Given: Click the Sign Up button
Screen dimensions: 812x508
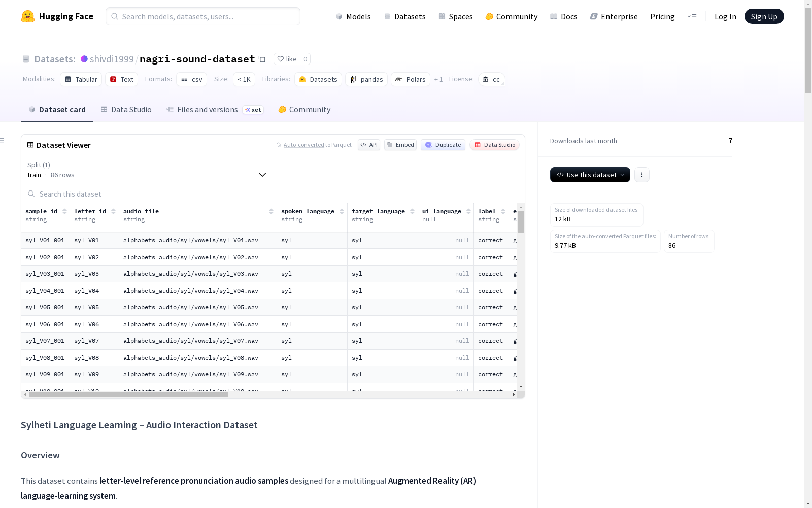Looking at the screenshot, I should click(764, 16).
